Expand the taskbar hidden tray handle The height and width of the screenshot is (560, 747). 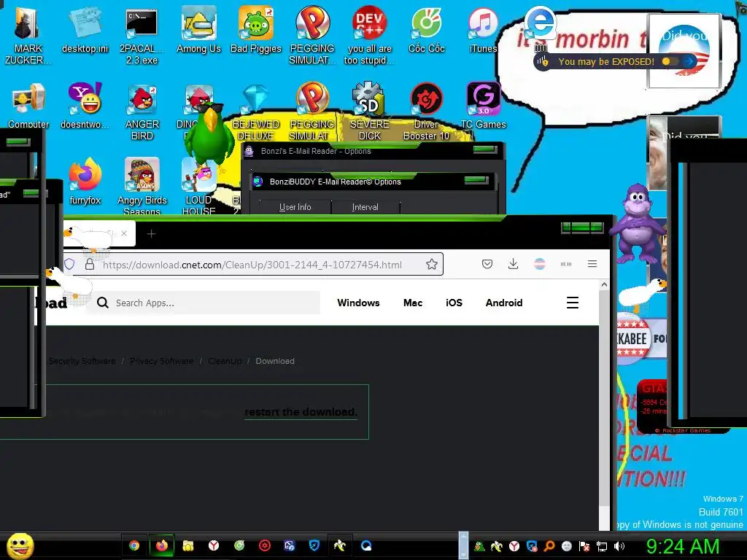coord(463,545)
